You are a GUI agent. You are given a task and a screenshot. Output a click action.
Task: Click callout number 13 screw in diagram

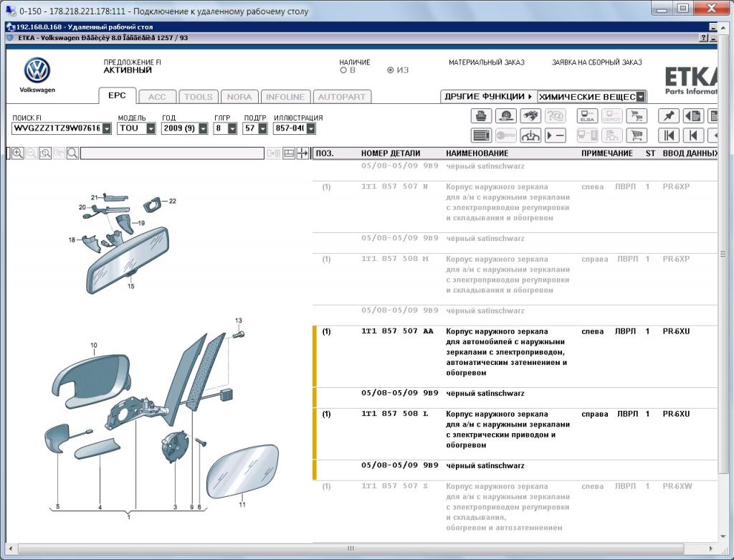point(238,321)
